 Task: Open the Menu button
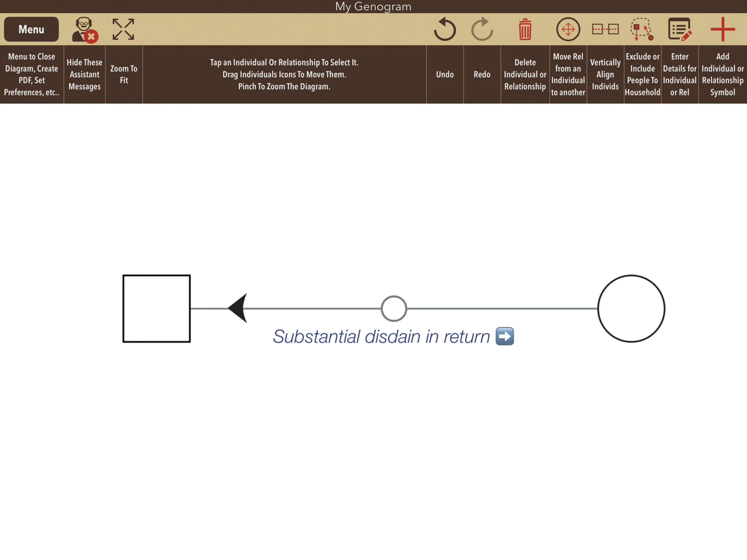tap(31, 29)
